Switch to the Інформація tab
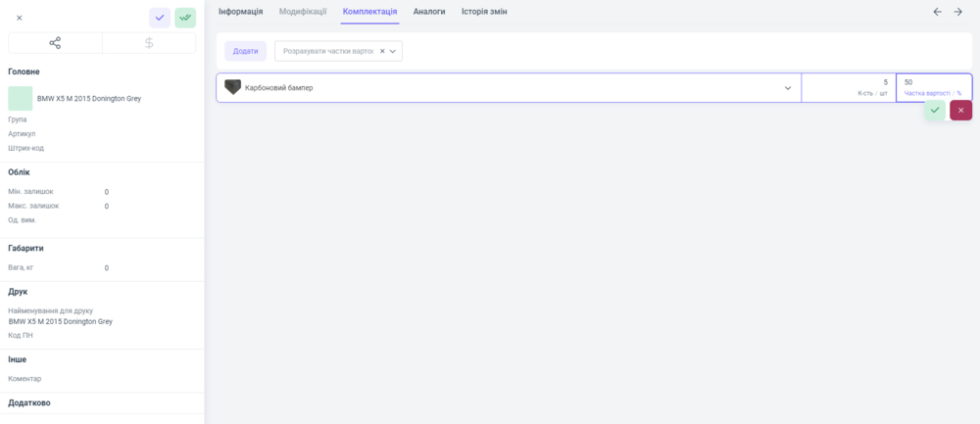The width and height of the screenshot is (980, 424). coord(240,12)
